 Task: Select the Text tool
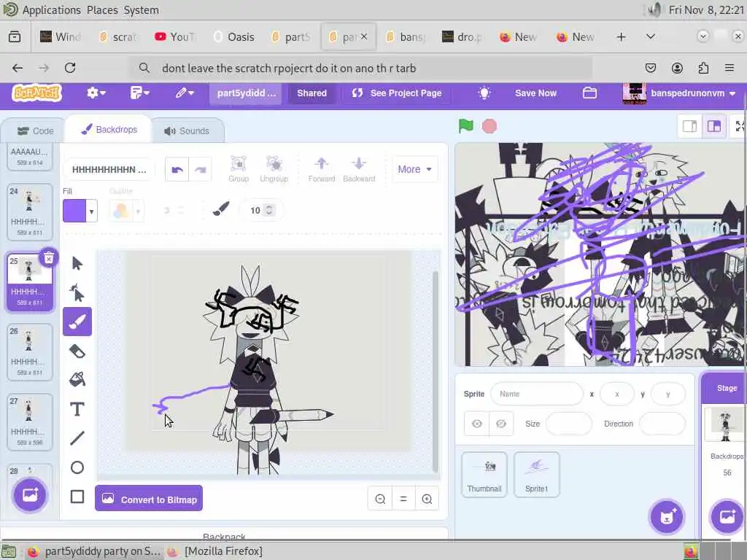(77, 409)
